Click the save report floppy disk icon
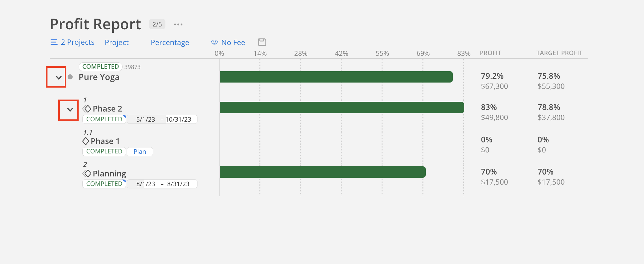The image size is (644, 264). coord(262,42)
